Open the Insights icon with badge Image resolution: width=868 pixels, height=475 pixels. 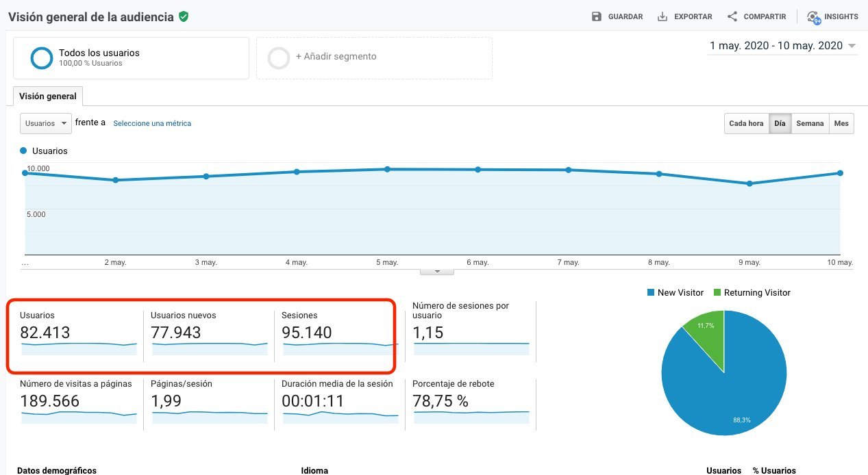814,17
